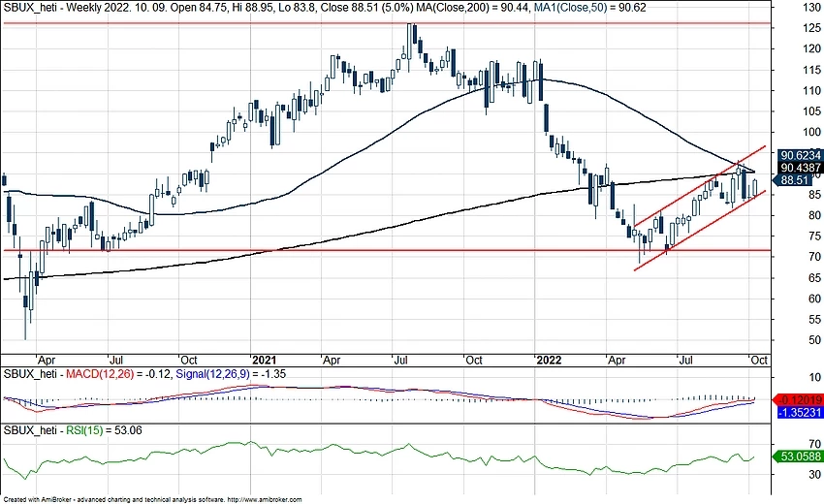Click the 'RSI(15) = 53.06' indicator label

click(104, 430)
